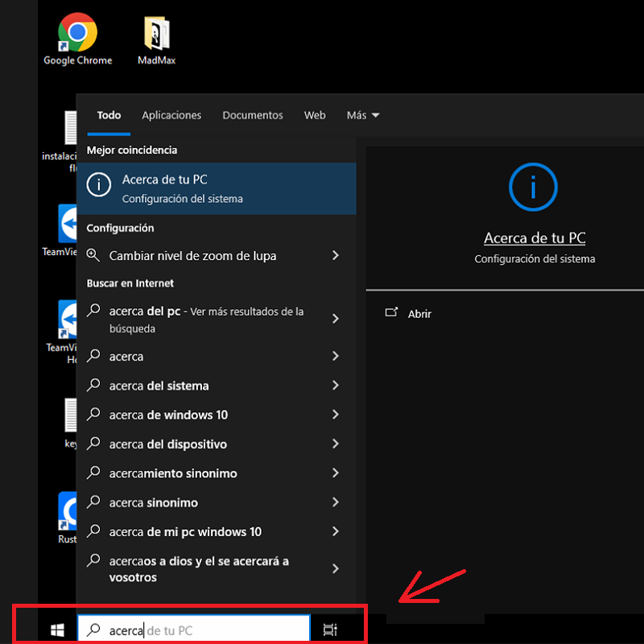Expand arrow for 'acerca de mi pc windows 10'
Image resolution: width=644 pixels, height=644 pixels.
tap(336, 531)
